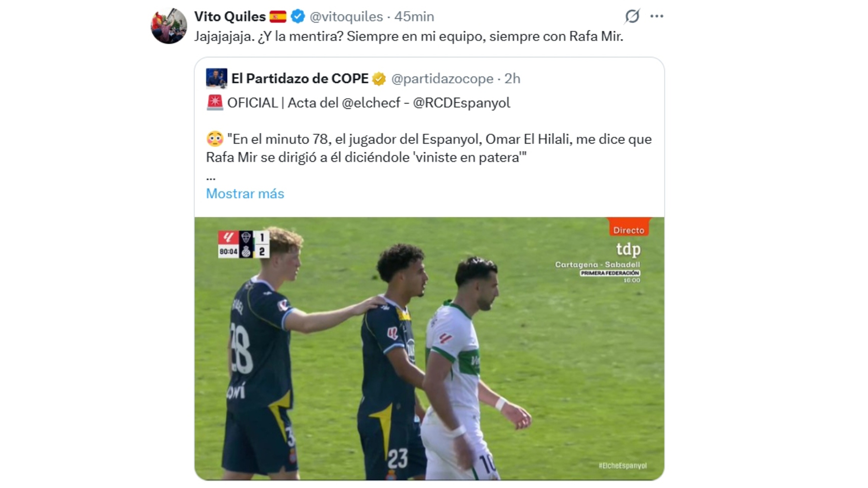The image size is (868, 488).
Task: Click El Partidazo de COPE avatar
Action: point(217,79)
